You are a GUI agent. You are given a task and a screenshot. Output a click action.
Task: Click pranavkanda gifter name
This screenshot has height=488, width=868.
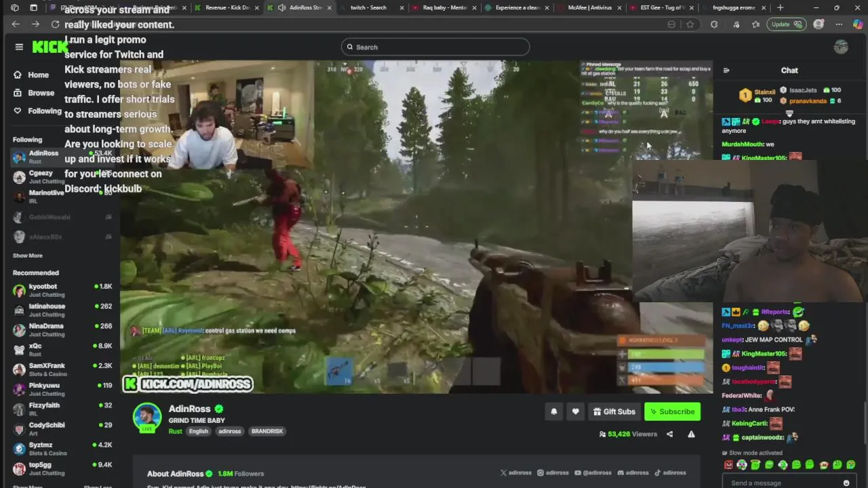click(808, 101)
